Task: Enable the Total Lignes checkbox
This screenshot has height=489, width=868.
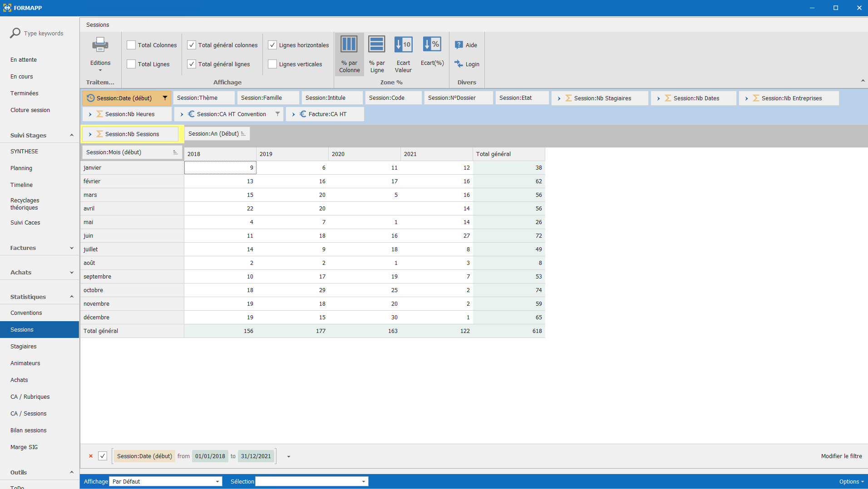Action: click(x=131, y=64)
